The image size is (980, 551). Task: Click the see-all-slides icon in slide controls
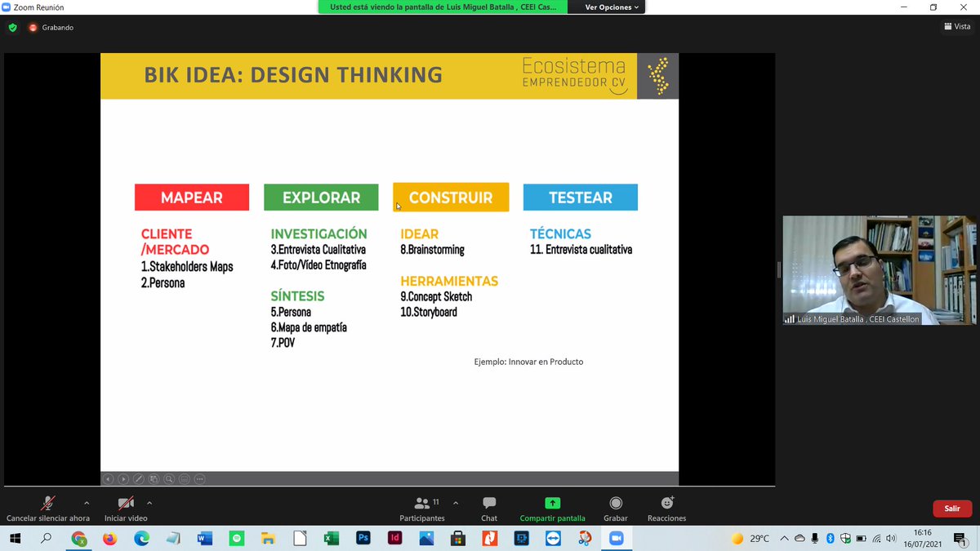point(154,479)
